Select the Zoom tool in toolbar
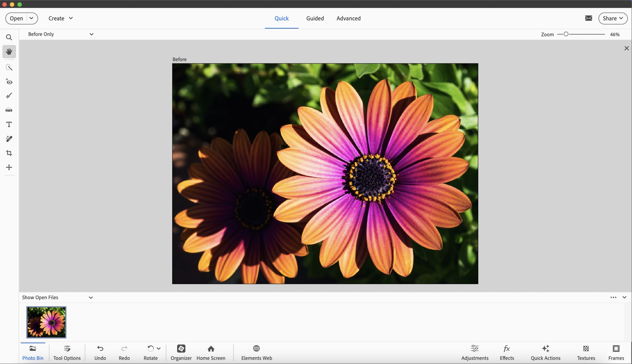Image resolution: width=632 pixels, height=364 pixels. (9, 38)
